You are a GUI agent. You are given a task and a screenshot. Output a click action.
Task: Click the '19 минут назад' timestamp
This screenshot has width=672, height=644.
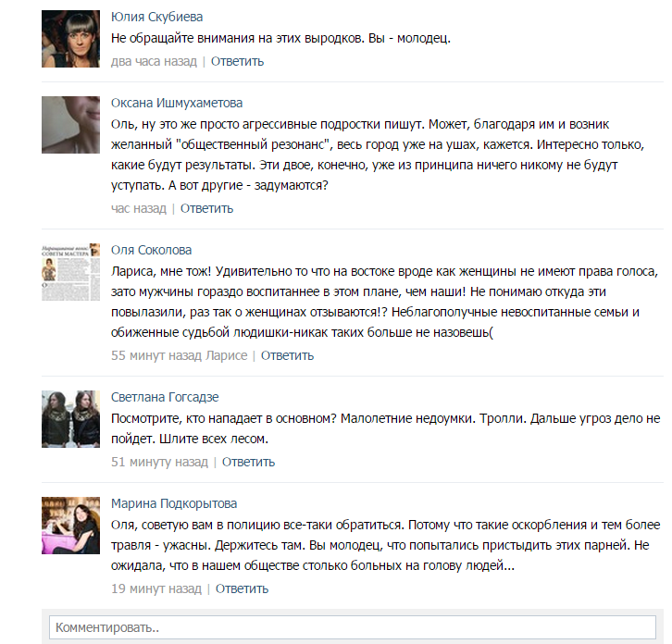(x=156, y=588)
